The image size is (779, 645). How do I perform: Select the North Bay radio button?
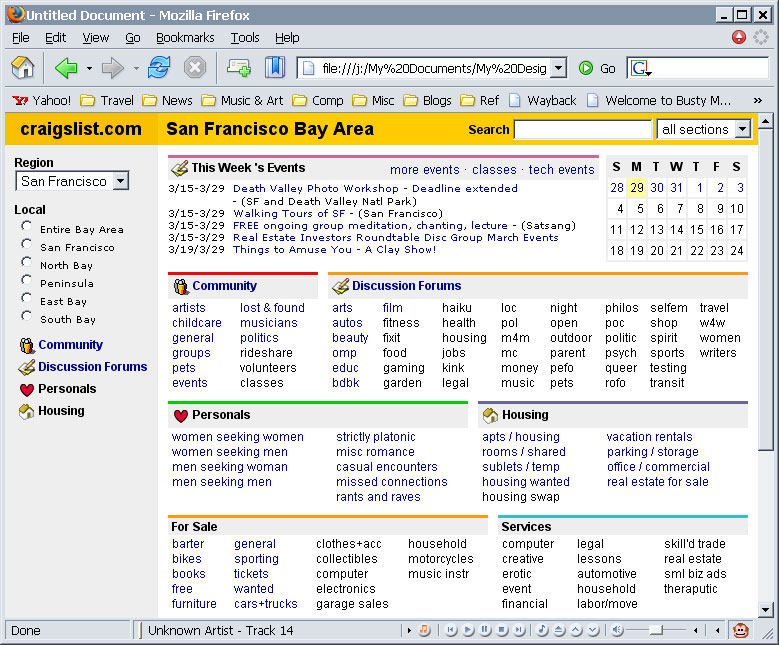click(x=26, y=262)
